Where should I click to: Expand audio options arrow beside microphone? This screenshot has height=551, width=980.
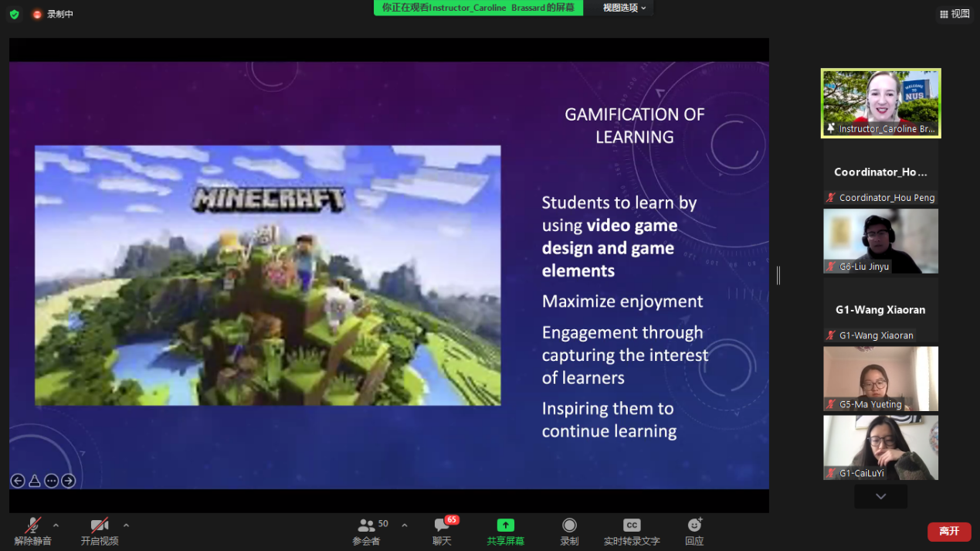point(56,525)
